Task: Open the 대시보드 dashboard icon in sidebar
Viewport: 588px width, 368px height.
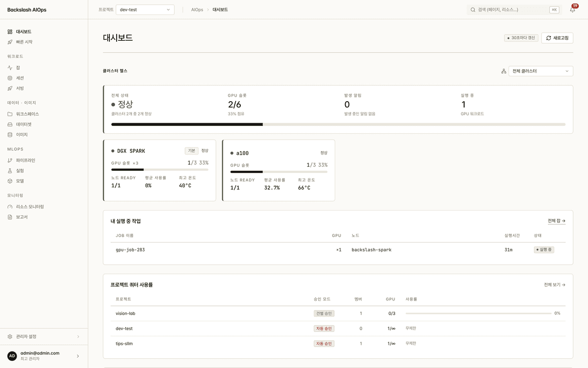Action: coord(10,32)
